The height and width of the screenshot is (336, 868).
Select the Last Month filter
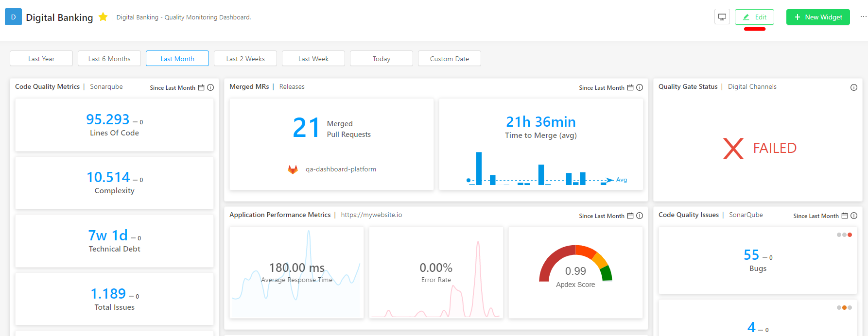click(x=177, y=59)
